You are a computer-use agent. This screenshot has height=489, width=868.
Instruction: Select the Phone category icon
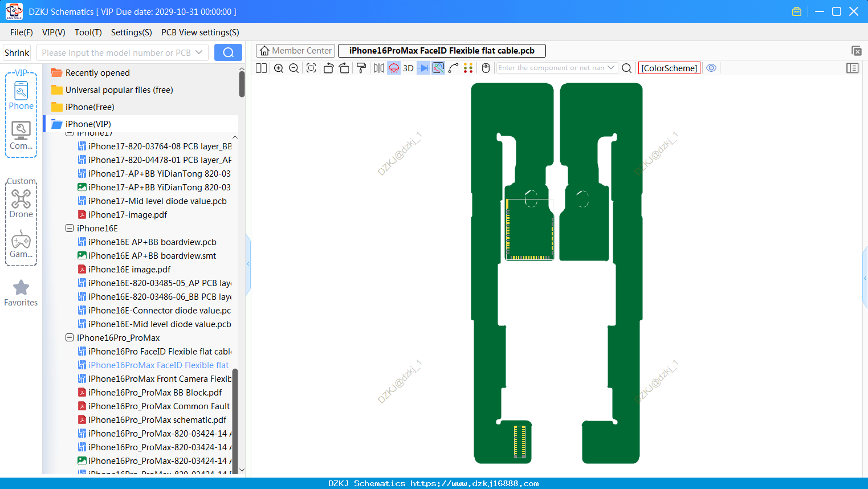click(21, 95)
